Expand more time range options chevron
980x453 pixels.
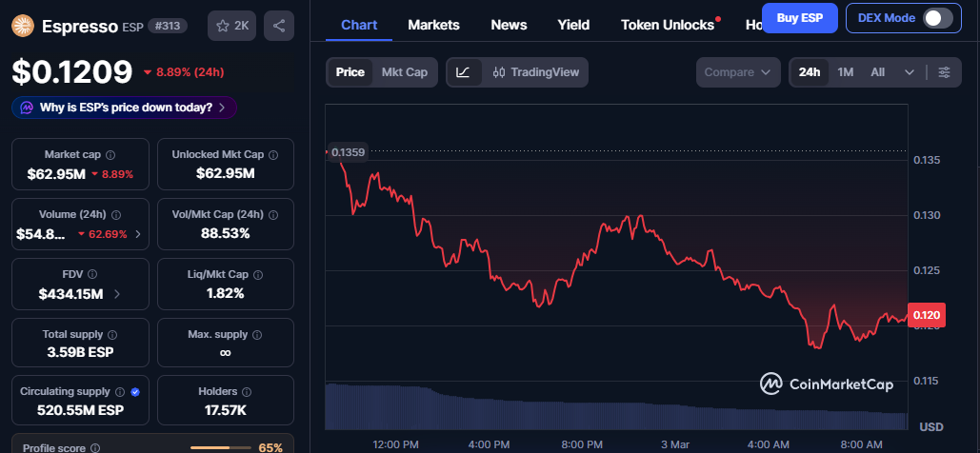[910, 72]
